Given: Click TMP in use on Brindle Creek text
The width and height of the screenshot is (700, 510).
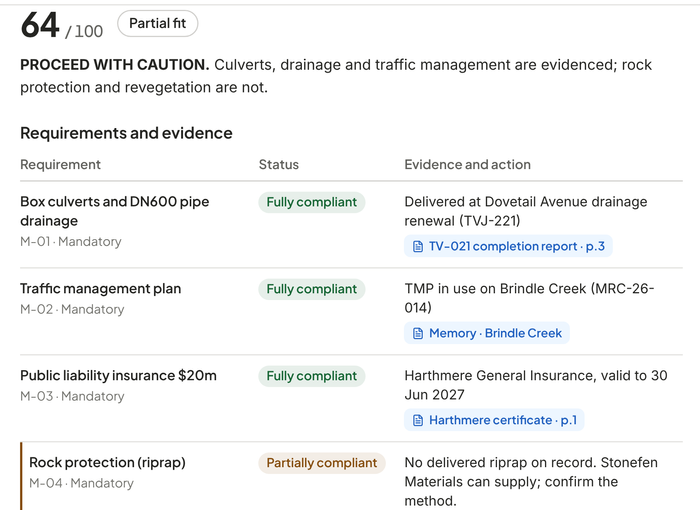Looking at the screenshot, I should (529, 298).
